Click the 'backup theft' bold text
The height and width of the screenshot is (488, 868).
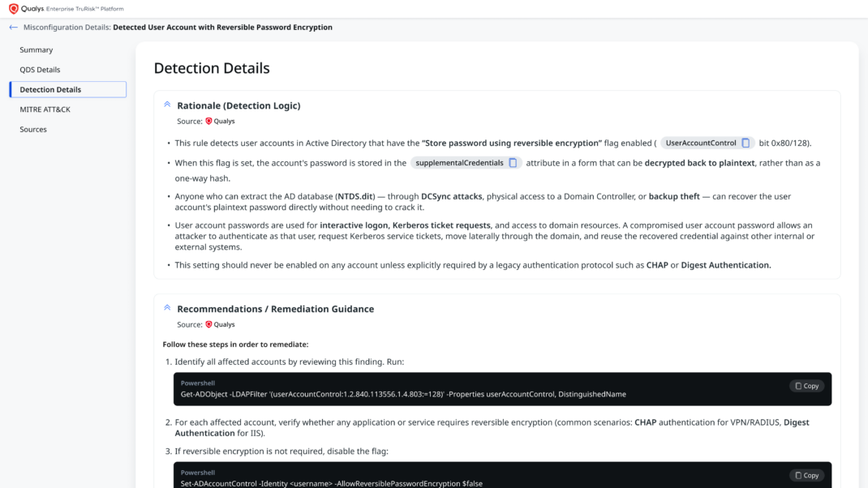coord(674,196)
